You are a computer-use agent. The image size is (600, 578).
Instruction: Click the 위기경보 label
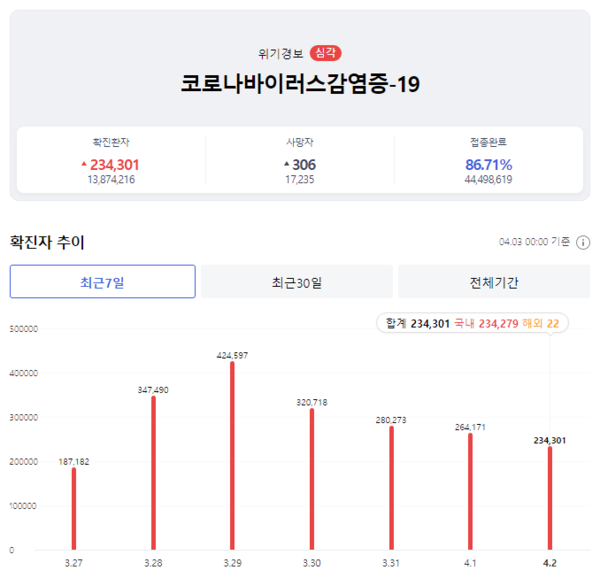click(281, 54)
